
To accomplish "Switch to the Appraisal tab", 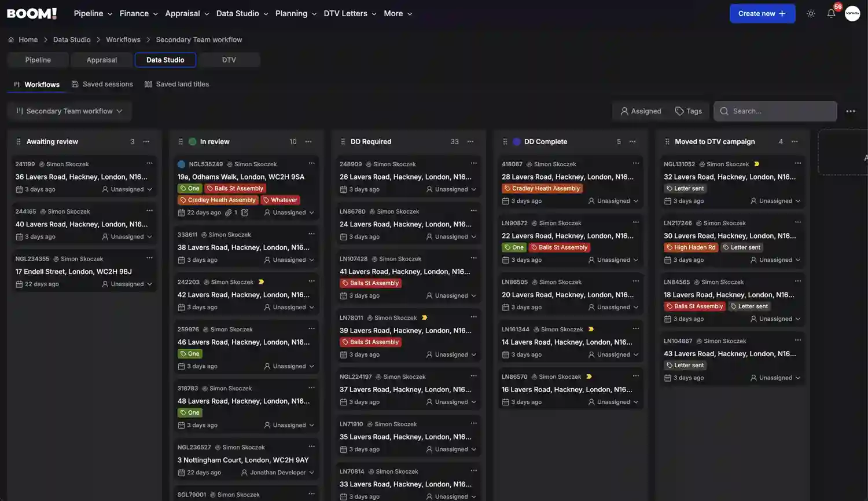I will pyautogui.click(x=102, y=60).
